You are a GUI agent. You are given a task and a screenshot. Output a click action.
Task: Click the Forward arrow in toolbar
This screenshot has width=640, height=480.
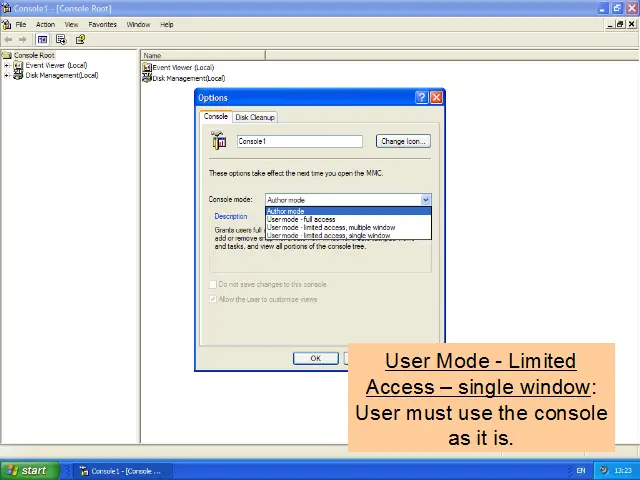tap(23, 40)
